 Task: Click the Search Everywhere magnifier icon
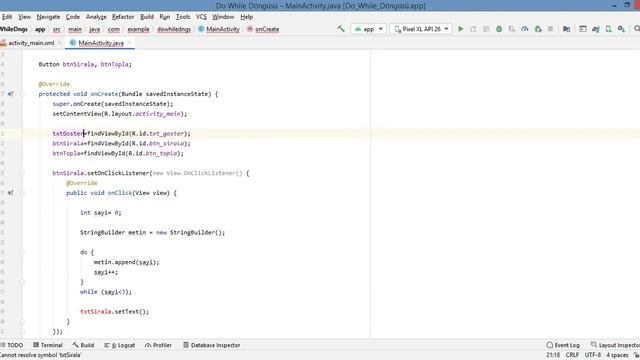point(637,29)
